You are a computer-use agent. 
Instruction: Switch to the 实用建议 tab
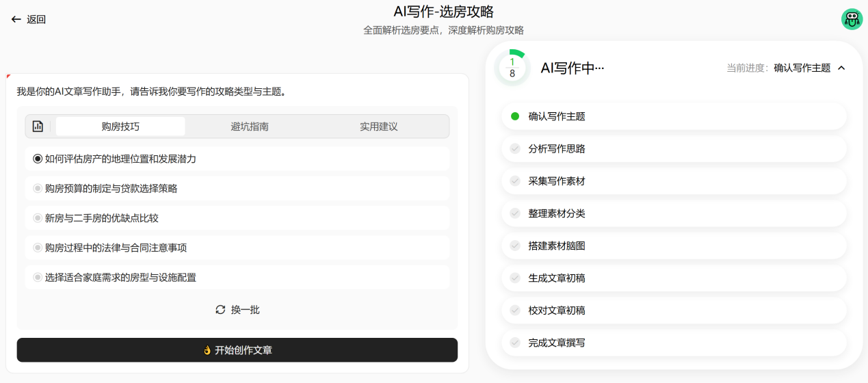point(379,127)
